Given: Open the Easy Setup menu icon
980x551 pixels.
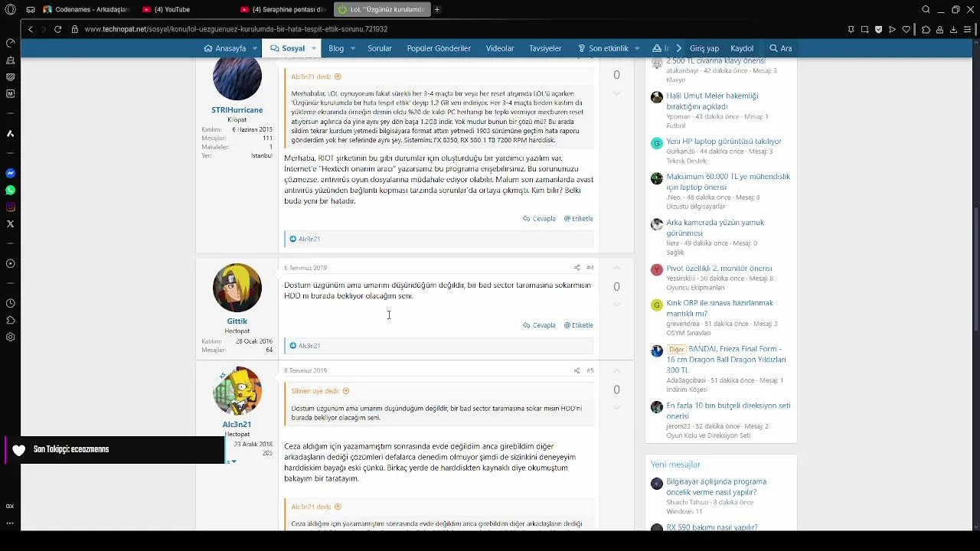Looking at the screenshot, I should (969, 29).
